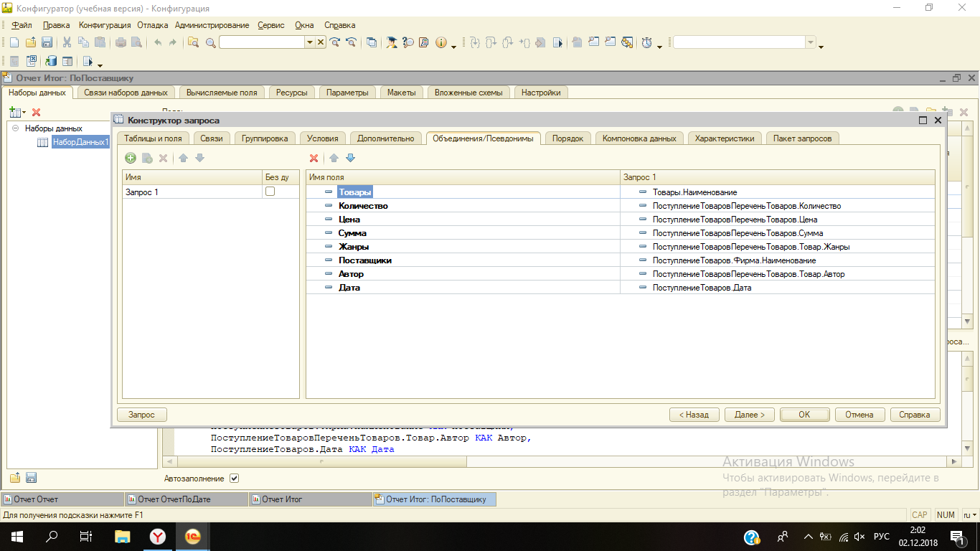
Task: Open the Отладка menu
Action: point(153,25)
